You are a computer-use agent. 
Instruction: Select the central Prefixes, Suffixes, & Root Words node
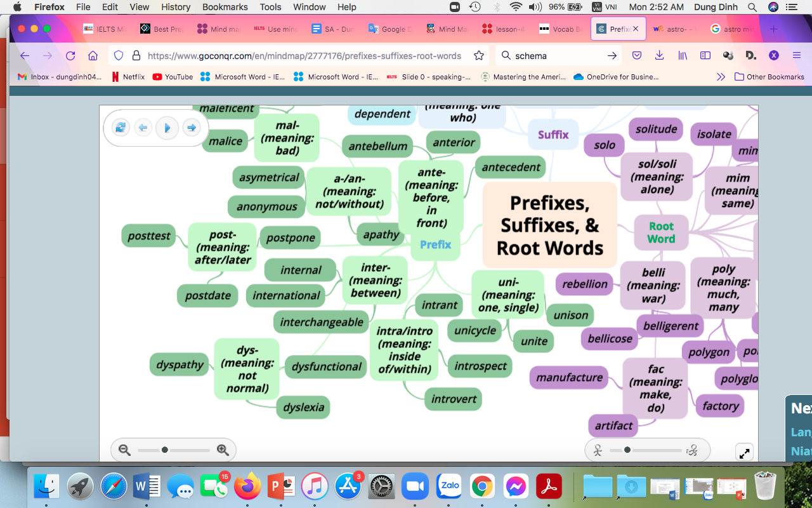549,225
